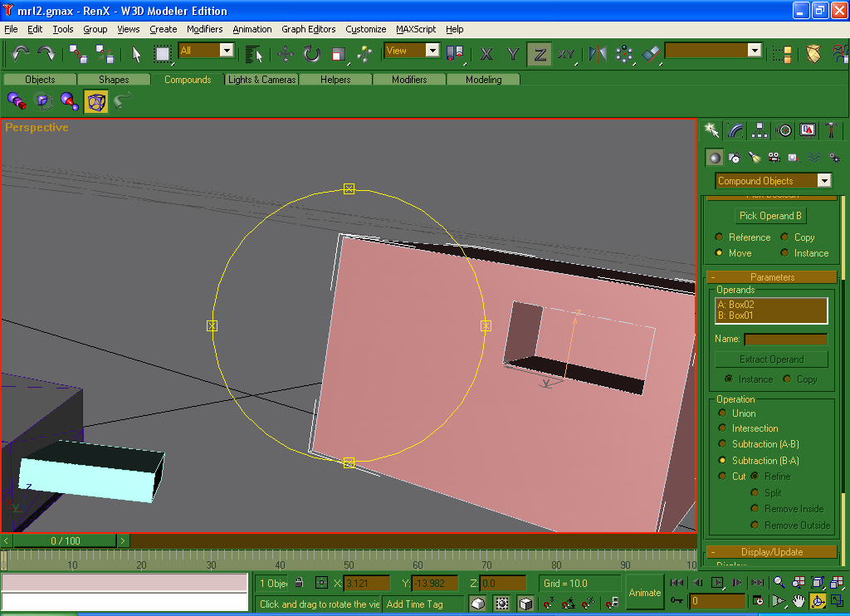Screen dimensions: 850x616
Task: Click the Lights category icon in Create panel
Action: point(754,157)
